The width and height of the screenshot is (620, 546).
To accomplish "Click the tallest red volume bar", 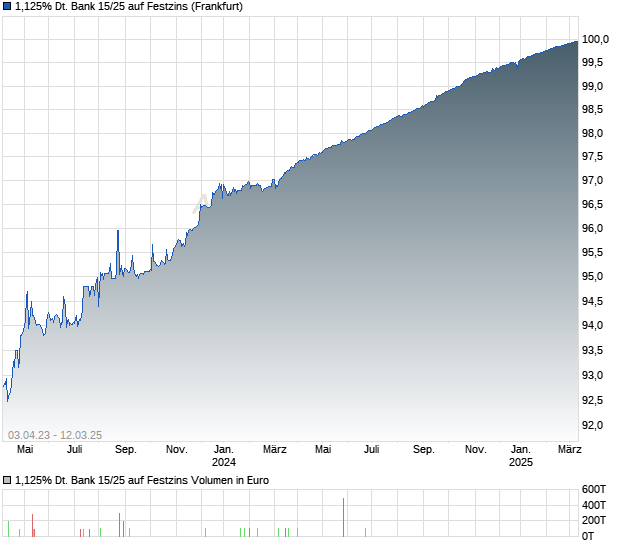I will 344,518.
